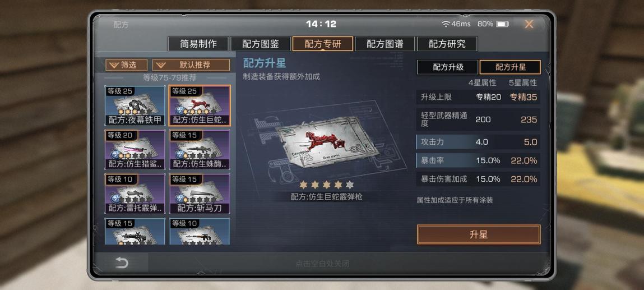Viewport: 644px width, 290px height.
Task: Open the 配方图鉴 tab
Action: [x=261, y=44]
